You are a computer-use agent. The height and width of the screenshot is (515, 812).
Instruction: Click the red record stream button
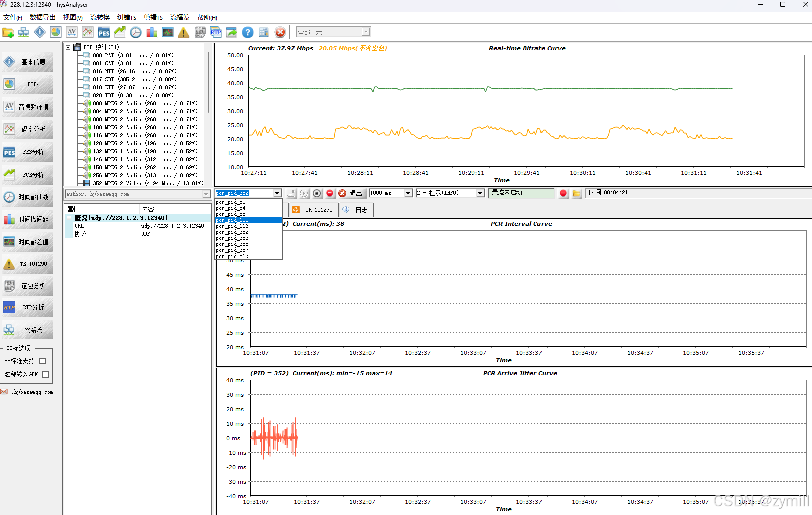[x=563, y=193]
